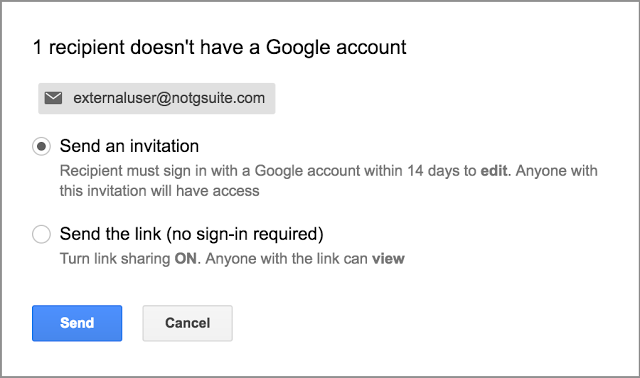Click the dialog heading about Google account
This screenshot has width=640, height=378.
click(220, 47)
